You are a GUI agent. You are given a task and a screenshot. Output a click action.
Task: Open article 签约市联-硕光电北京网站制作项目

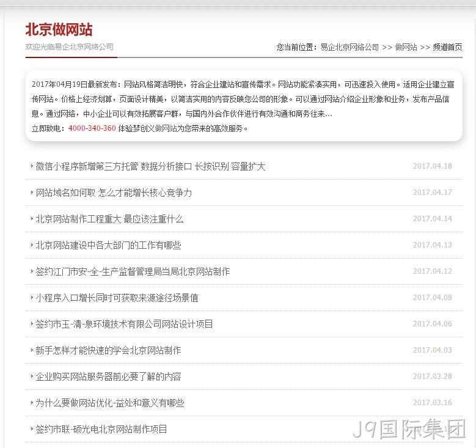pos(101,429)
